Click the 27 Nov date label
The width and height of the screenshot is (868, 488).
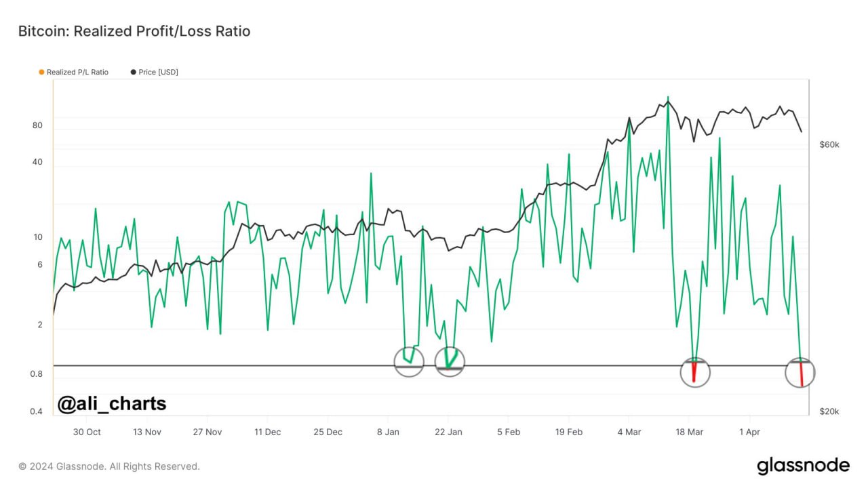point(208,432)
